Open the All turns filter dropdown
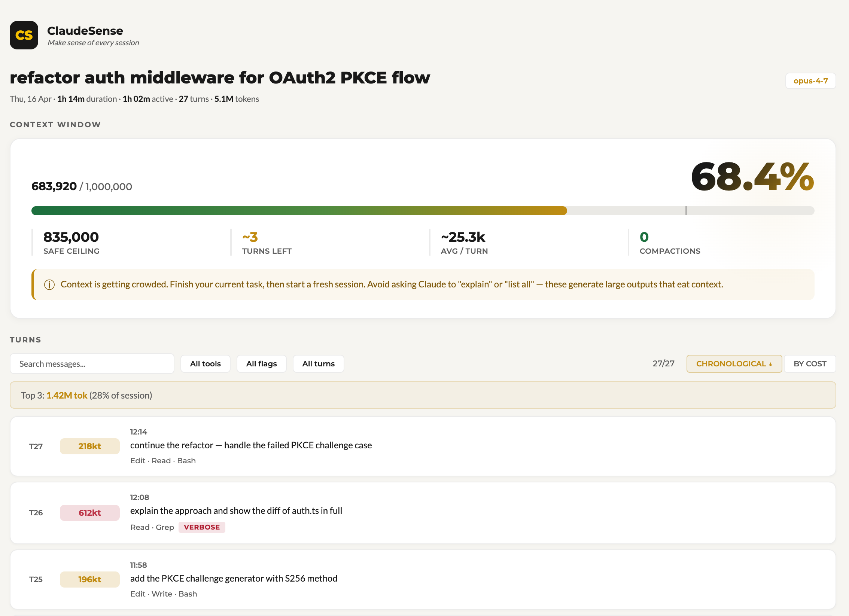Viewport: 849px width, 616px height. [318, 364]
